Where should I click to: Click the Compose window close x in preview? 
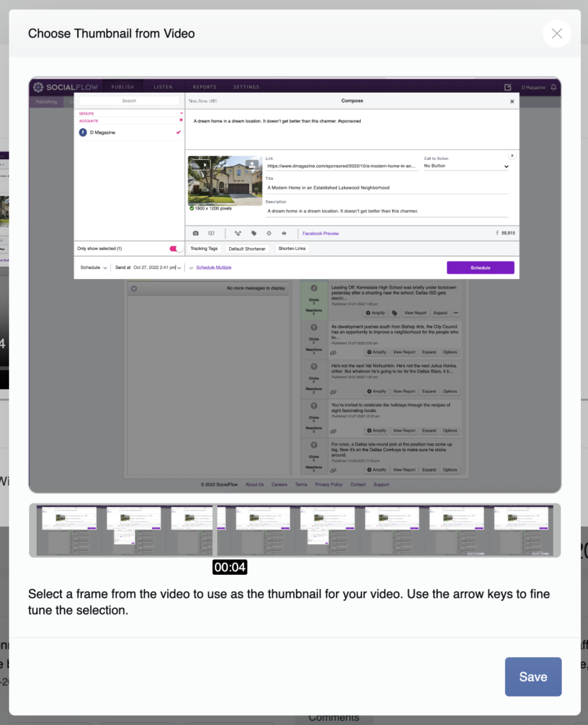(512, 101)
